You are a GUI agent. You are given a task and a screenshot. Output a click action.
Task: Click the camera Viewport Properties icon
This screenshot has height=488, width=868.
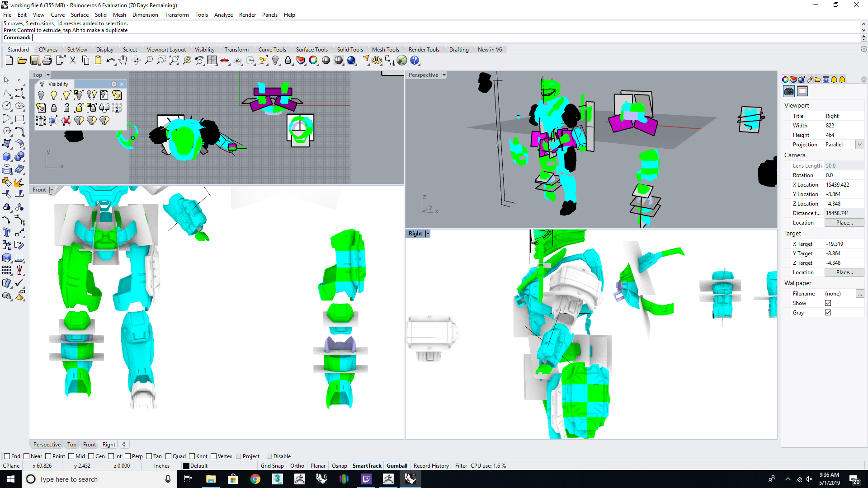[789, 92]
